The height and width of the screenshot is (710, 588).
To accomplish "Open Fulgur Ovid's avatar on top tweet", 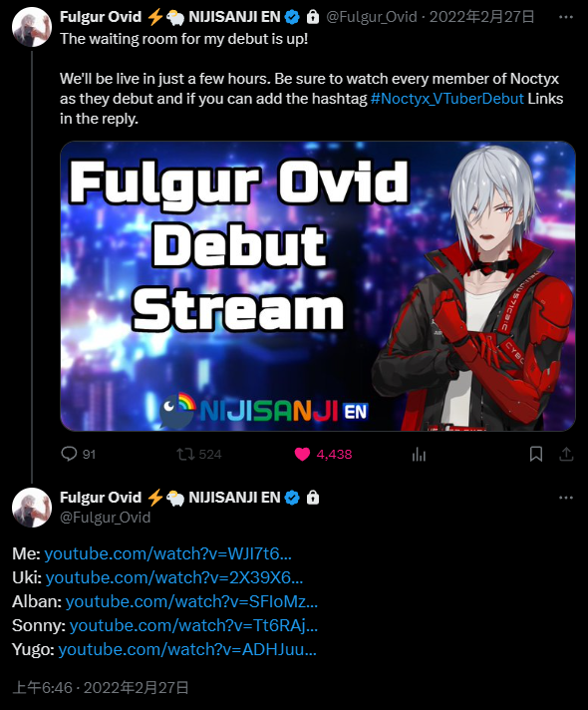I will (x=32, y=27).
